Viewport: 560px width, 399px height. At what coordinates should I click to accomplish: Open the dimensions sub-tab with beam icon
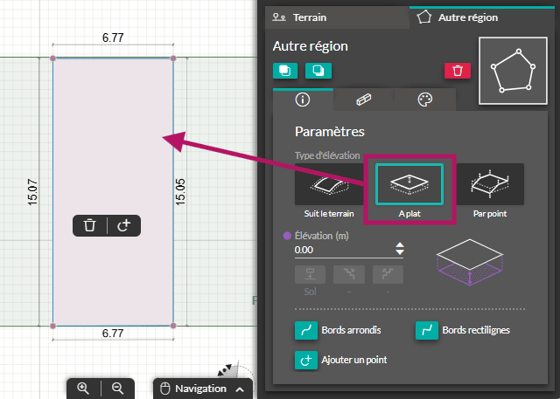pyautogui.click(x=364, y=100)
